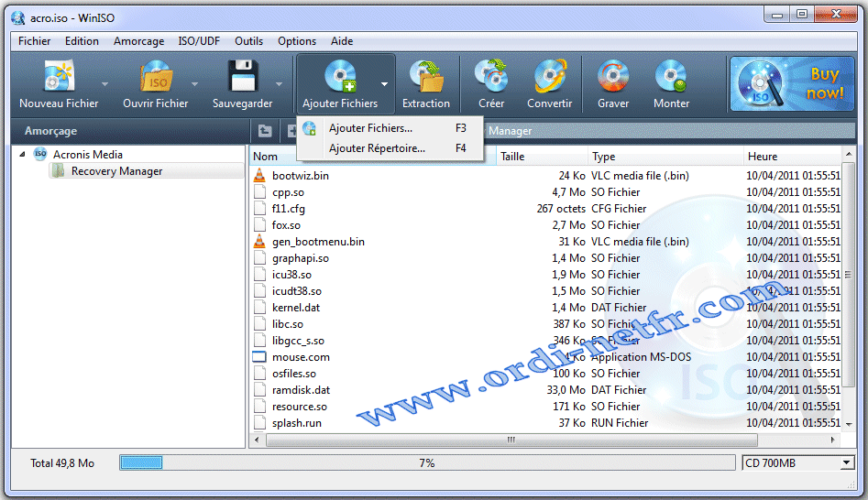Click the VLC cone icon of bootwiz.bin
The height and width of the screenshot is (500, 868).
(x=259, y=175)
